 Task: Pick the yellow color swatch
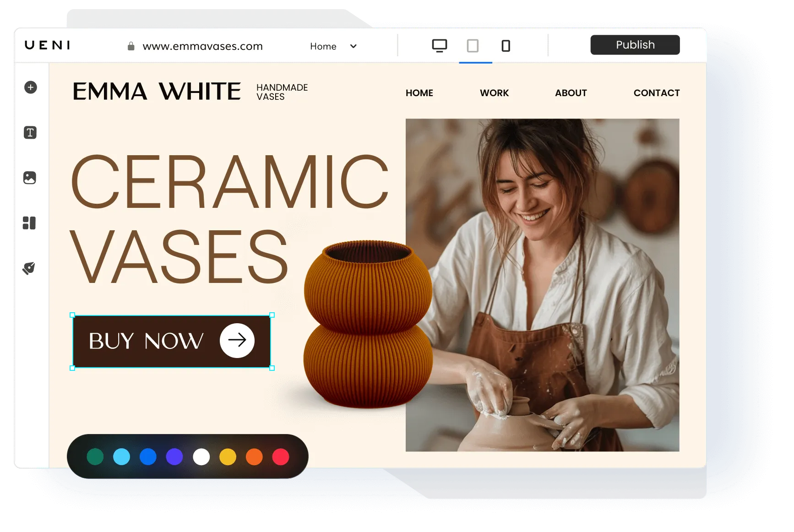228,456
